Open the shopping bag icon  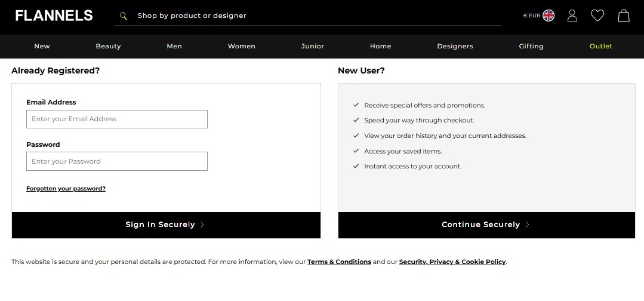pyautogui.click(x=624, y=16)
